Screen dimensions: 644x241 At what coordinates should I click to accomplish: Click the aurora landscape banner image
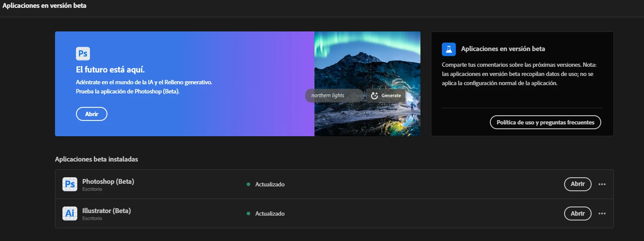tap(367, 84)
